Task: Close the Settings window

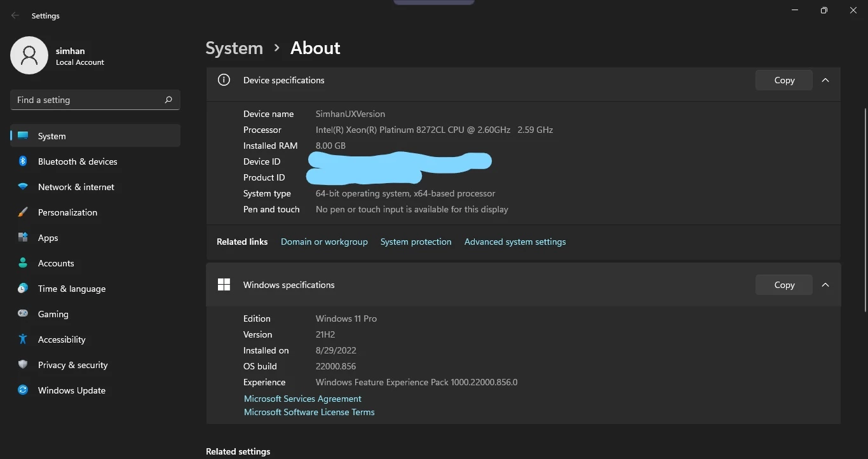Action: [853, 10]
